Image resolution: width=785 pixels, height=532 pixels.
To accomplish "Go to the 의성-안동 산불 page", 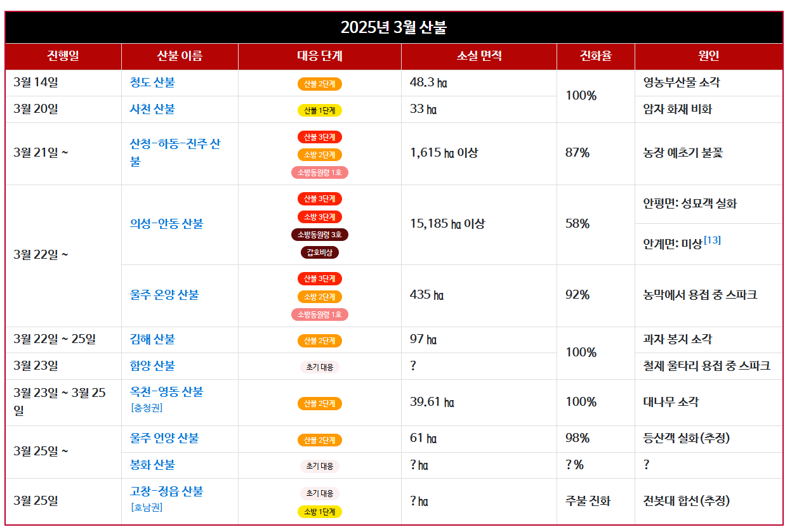I will pyautogui.click(x=166, y=224).
